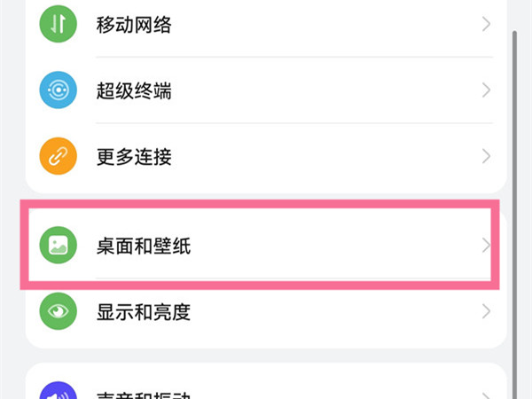Screen dimensions: 532x399
Task: Click the chevron beside 更多连接
Action: coord(486,157)
